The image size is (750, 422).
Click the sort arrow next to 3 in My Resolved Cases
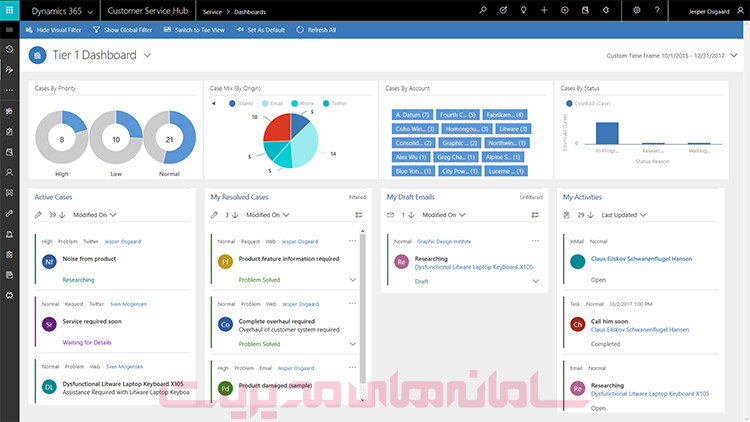tap(235, 215)
